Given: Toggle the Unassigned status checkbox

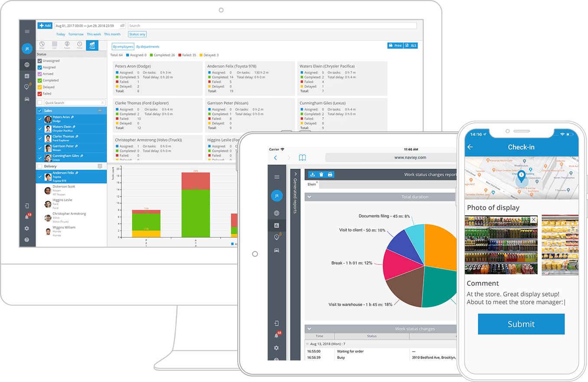Looking at the screenshot, I should coord(40,61).
